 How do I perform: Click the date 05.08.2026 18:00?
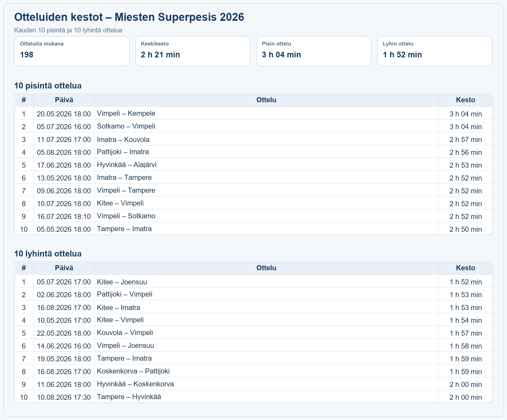[64, 152]
